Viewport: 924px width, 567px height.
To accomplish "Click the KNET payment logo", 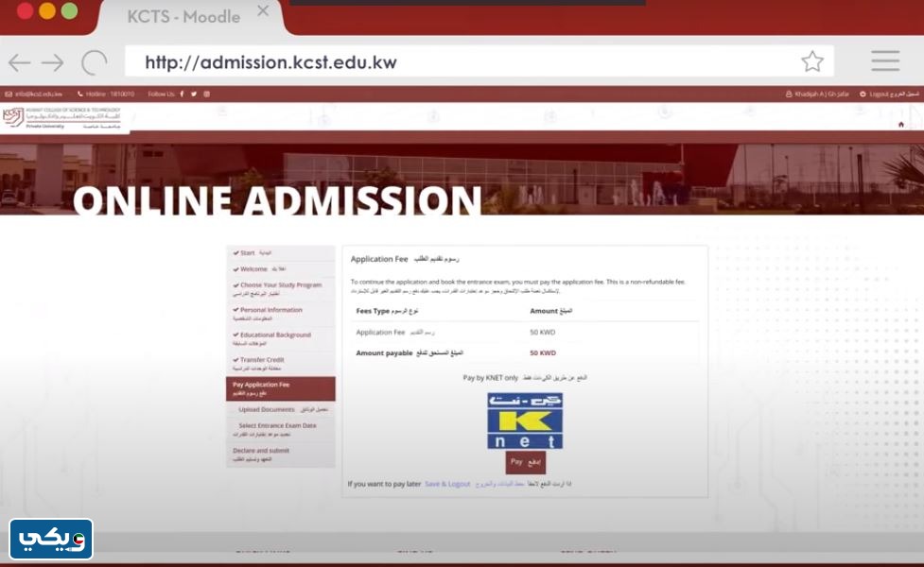I will click(525, 421).
